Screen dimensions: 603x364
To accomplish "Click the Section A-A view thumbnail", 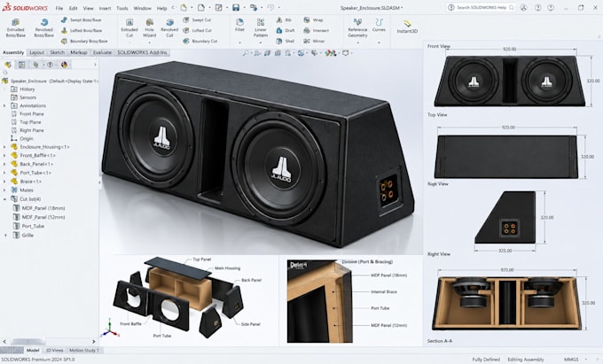I will tap(506, 303).
